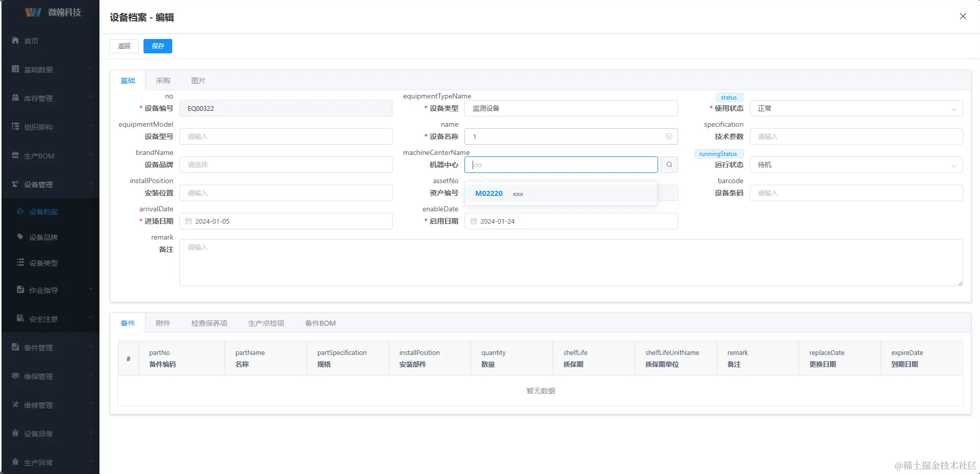Open 设备类型 in the sidebar
Viewport: 980px width, 474px height.
[x=50, y=263]
